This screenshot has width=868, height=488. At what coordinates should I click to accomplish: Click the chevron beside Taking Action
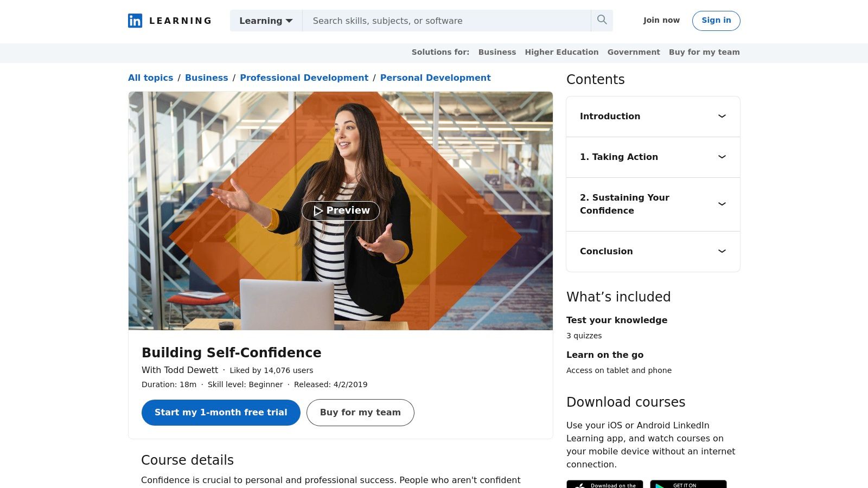coord(722,157)
